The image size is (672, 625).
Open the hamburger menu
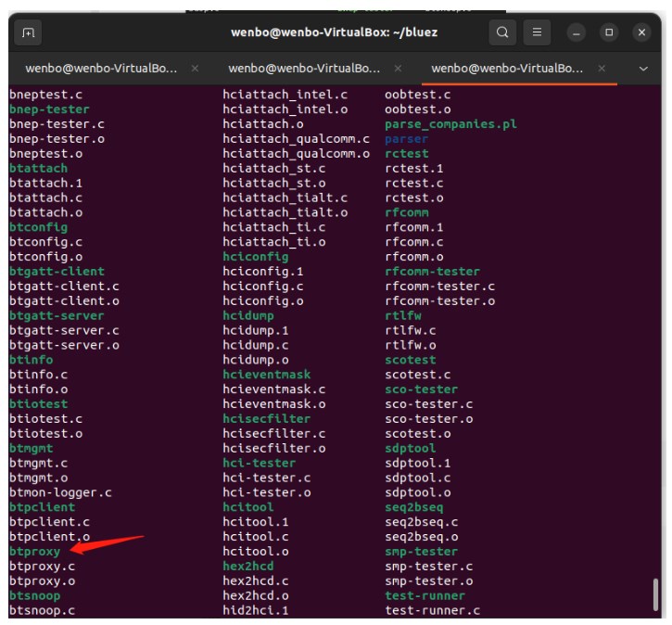click(537, 32)
